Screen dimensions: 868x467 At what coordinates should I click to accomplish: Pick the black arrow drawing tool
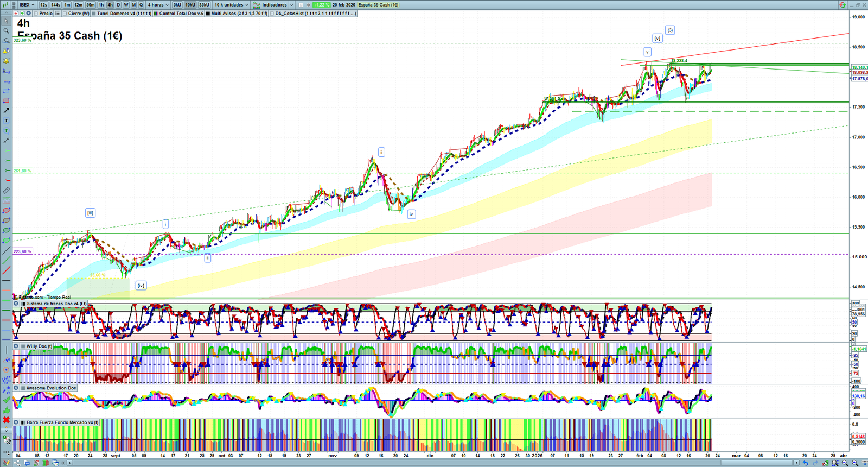point(6,111)
